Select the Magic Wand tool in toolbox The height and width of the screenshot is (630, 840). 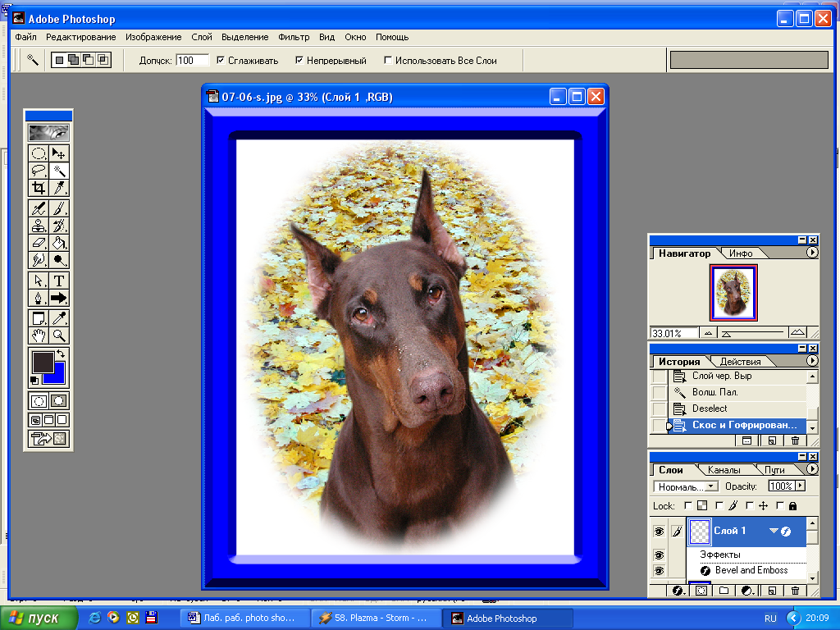59,171
